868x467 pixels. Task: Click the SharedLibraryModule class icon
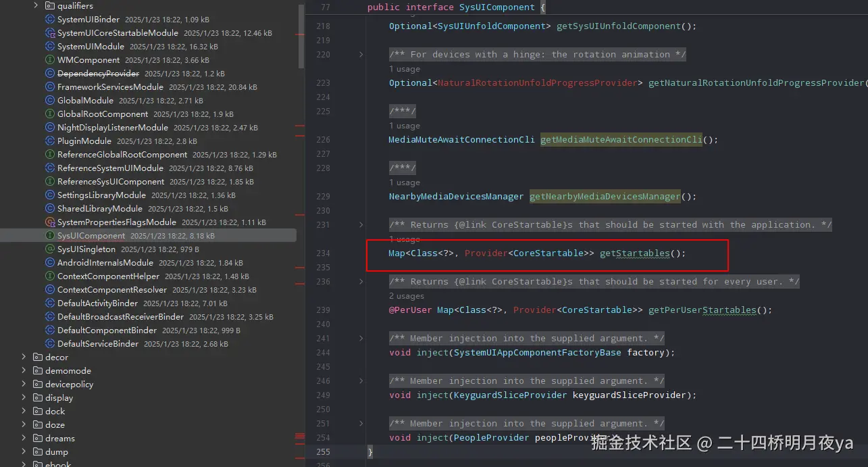point(50,209)
